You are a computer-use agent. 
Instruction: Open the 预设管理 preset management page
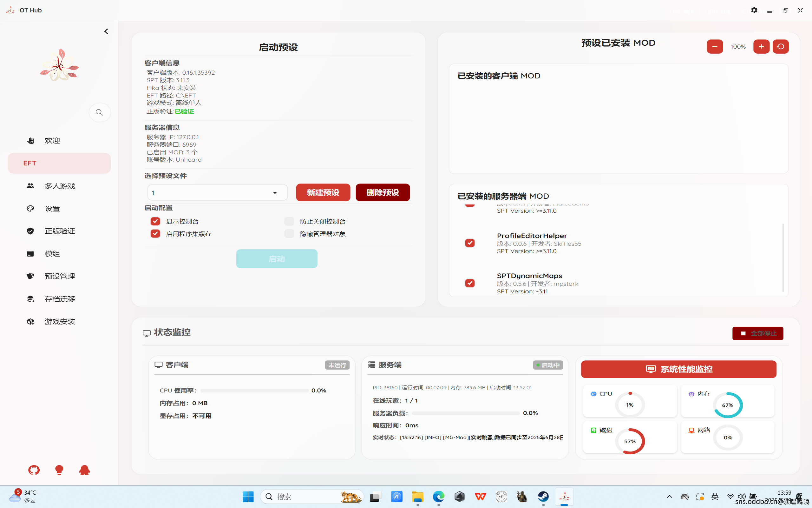coord(59,276)
